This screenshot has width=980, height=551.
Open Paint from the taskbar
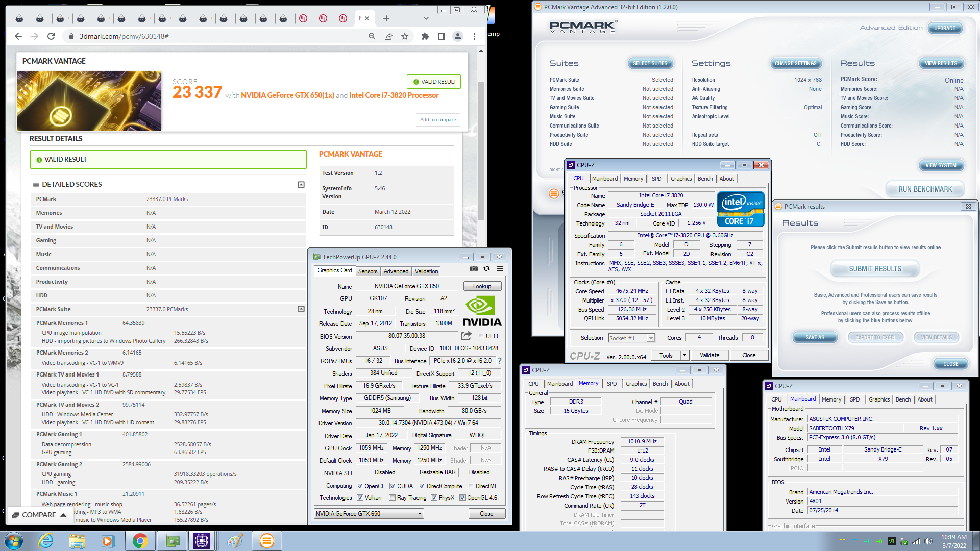pyautogui.click(x=235, y=541)
